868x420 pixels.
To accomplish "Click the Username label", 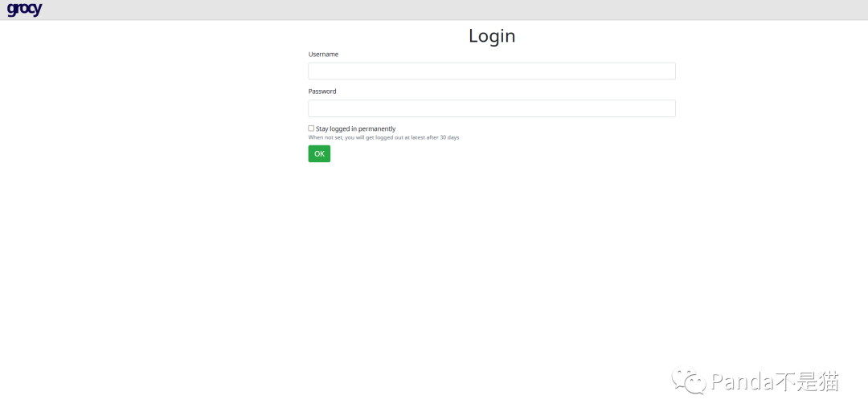I will [323, 55].
